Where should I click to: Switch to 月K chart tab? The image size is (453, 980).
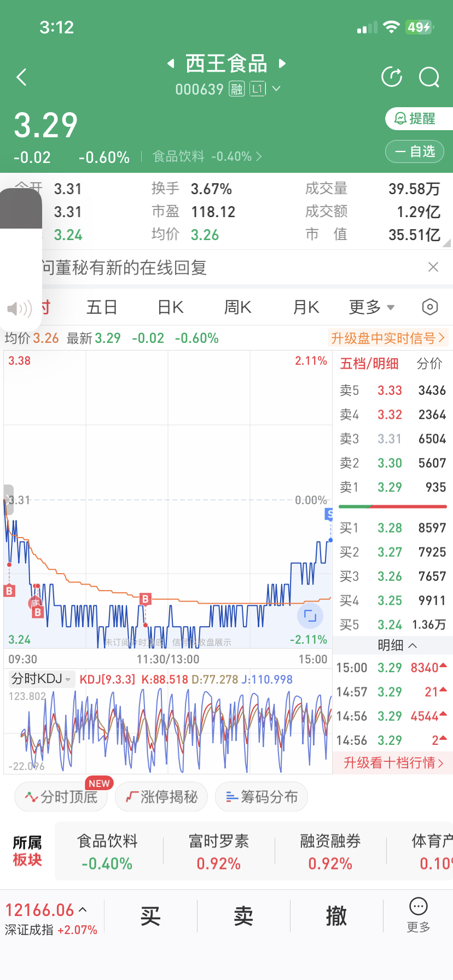(306, 307)
